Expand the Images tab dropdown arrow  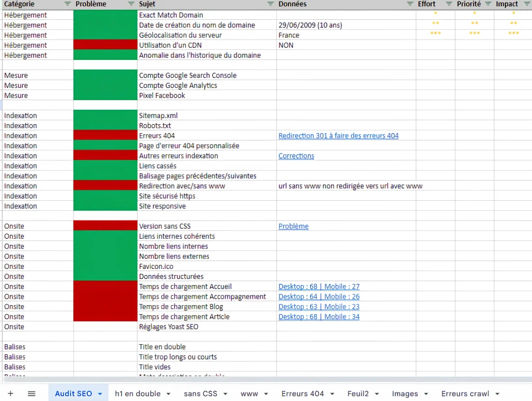426,394
